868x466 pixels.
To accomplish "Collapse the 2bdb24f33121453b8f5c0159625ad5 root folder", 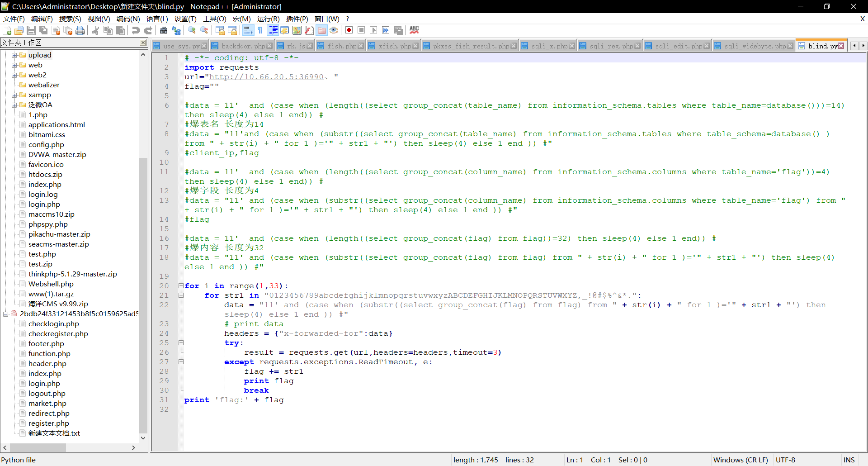I will tap(5, 314).
